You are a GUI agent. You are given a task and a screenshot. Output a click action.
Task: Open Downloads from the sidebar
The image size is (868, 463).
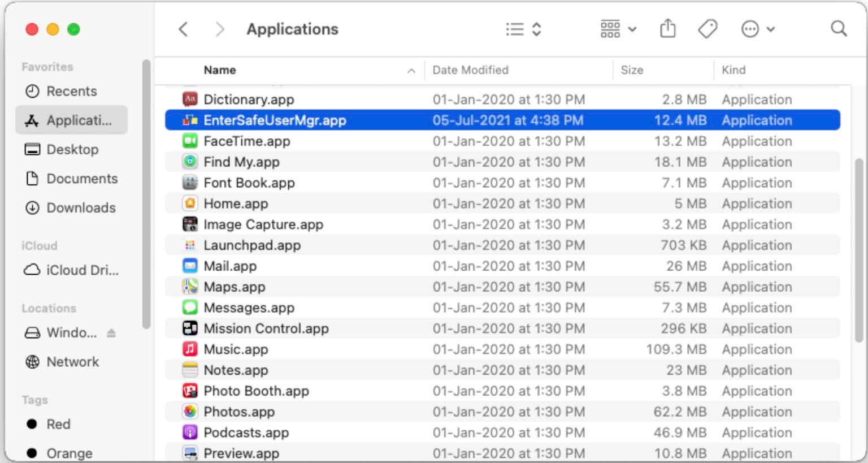click(72, 207)
